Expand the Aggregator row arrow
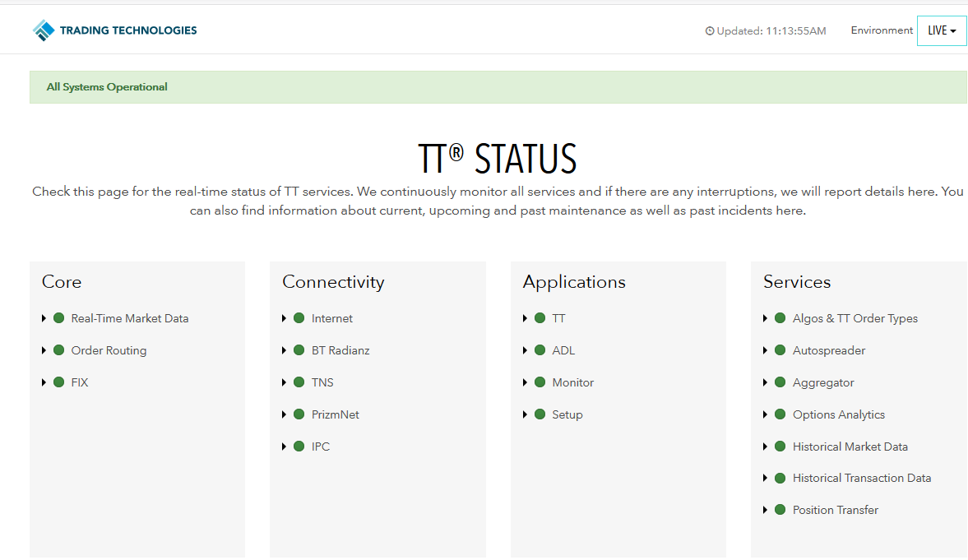The width and height of the screenshot is (968, 560). pyautogui.click(x=765, y=383)
